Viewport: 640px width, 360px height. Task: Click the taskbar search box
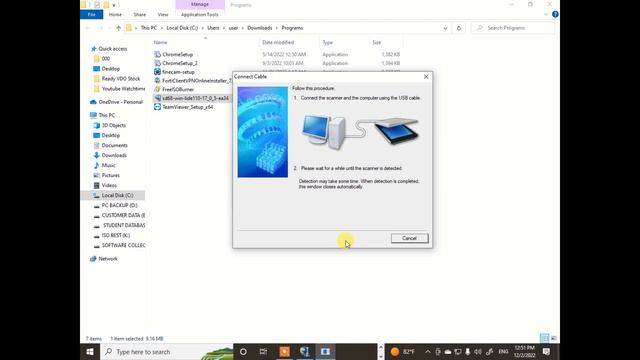click(167, 351)
